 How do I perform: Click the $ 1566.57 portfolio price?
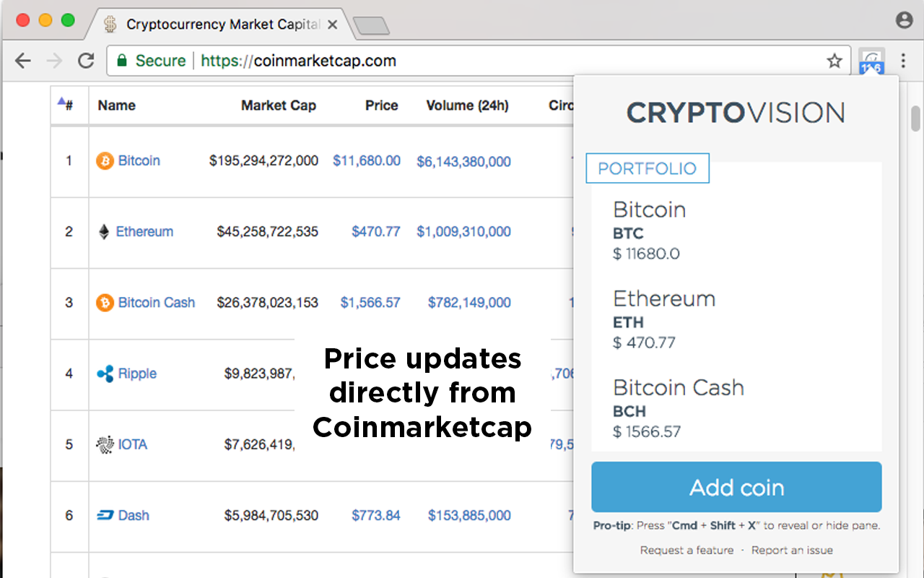point(647,432)
